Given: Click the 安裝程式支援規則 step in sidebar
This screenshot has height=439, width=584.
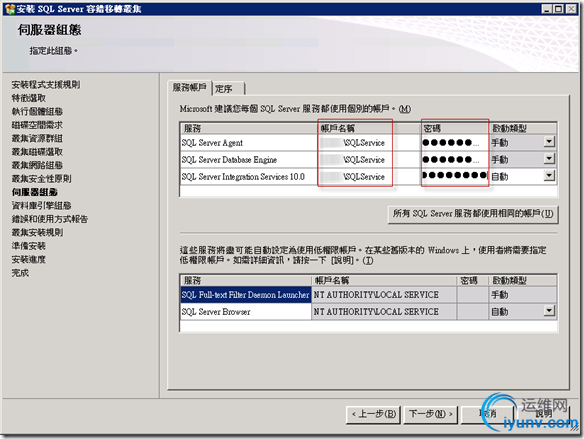Looking at the screenshot, I should 45,85.
